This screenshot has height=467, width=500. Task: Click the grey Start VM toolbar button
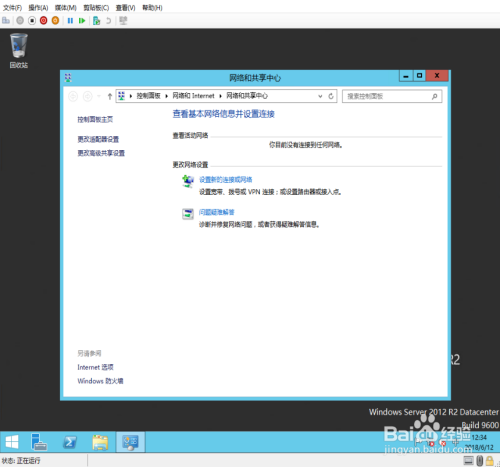(x=20, y=21)
